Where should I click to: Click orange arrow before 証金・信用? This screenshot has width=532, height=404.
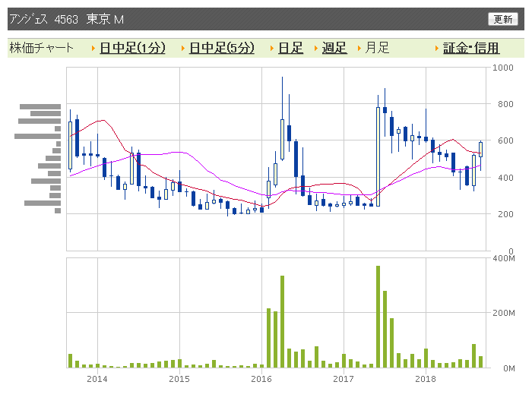click(437, 49)
